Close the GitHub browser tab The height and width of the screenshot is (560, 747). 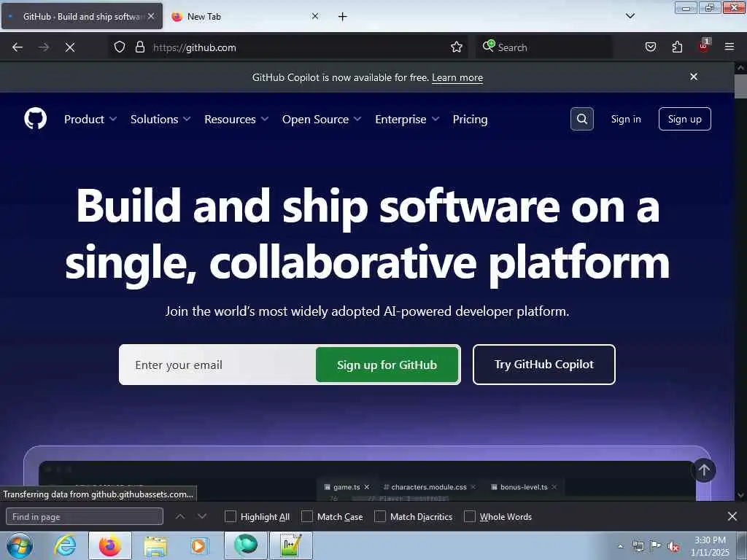click(151, 16)
